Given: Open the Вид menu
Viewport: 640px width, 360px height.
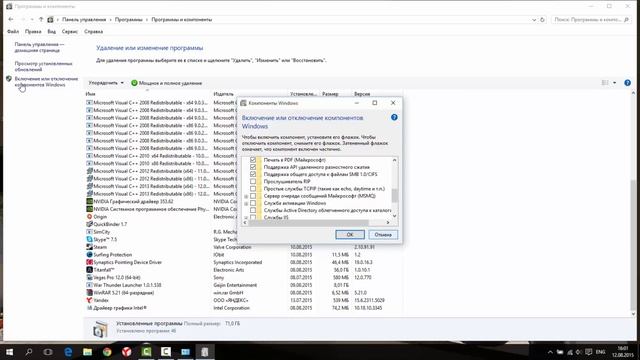Looking at the screenshot, I should click(x=51, y=31).
